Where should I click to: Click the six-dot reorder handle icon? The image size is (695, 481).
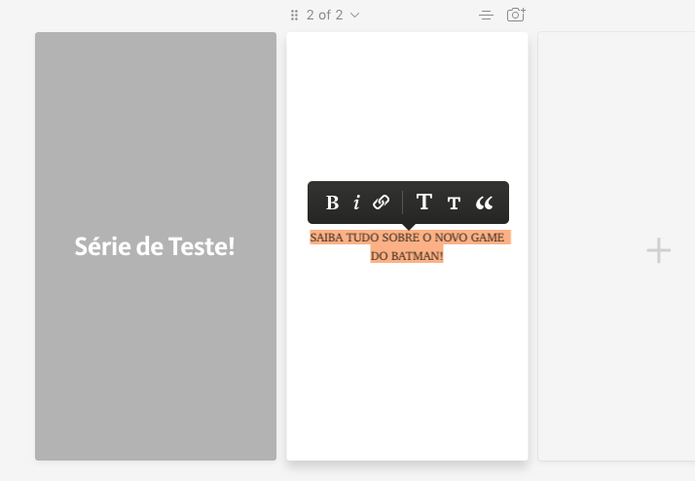[x=294, y=16]
